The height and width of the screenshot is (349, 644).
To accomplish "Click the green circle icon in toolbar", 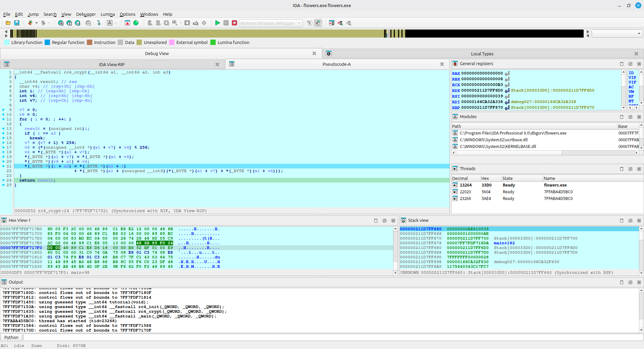I will pos(136,23).
